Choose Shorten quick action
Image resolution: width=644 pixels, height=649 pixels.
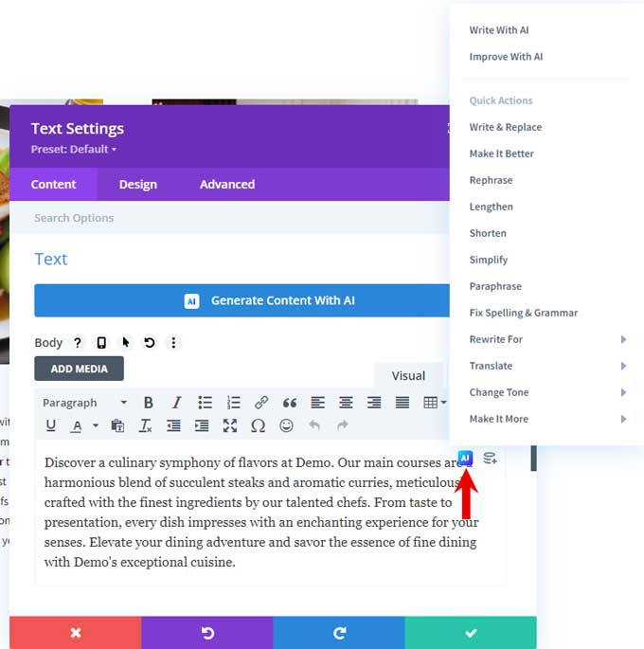click(488, 233)
